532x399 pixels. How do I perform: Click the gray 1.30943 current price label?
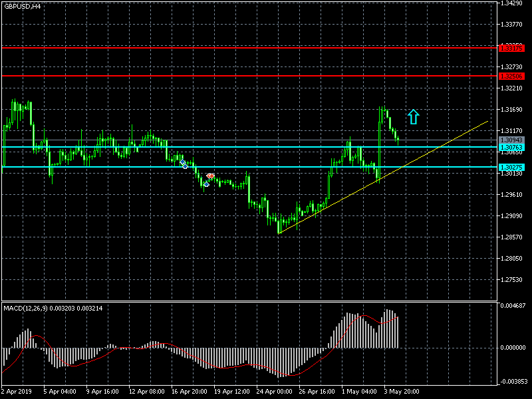tap(510, 140)
